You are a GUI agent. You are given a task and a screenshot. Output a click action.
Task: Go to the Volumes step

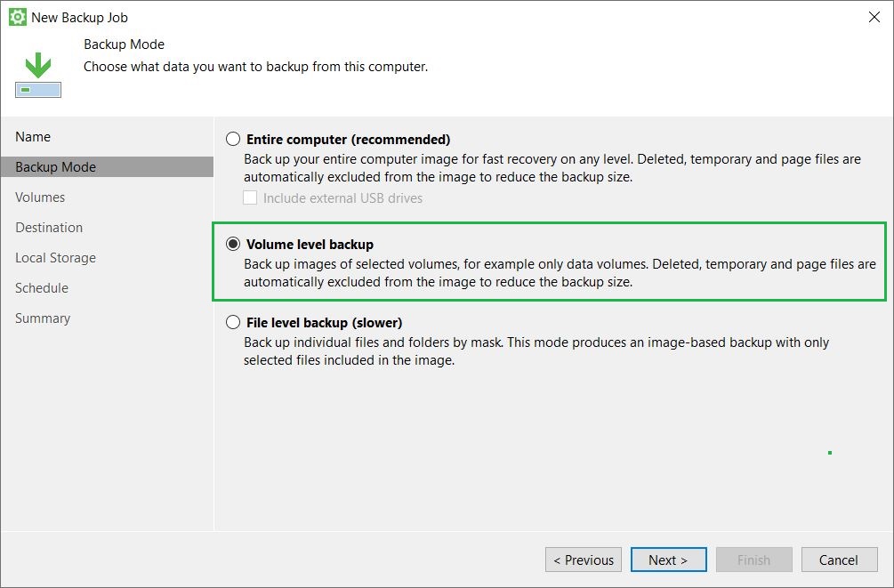(x=39, y=197)
